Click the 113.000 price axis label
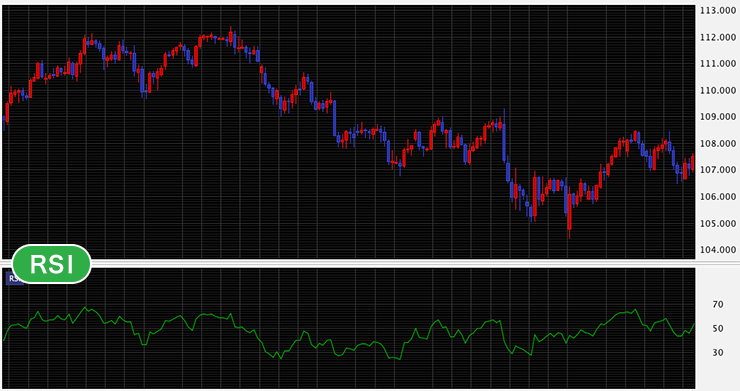Image resolution: width=740 pixels, height=391 pixels. [x=717, y=10]
